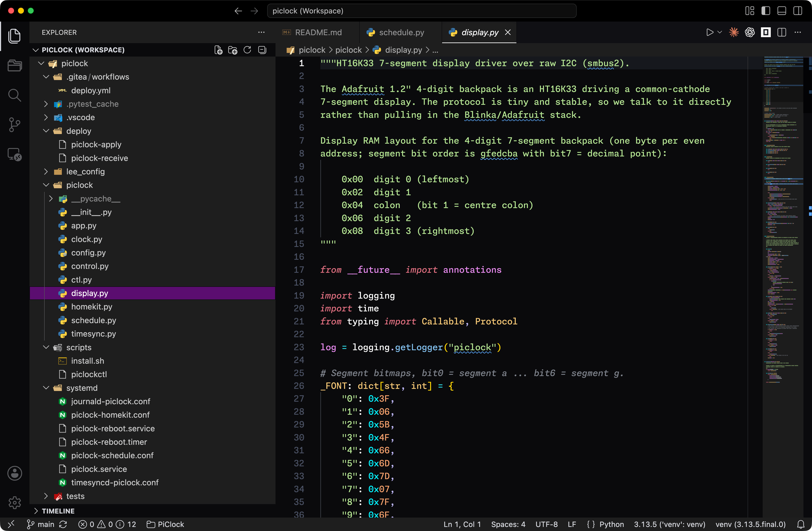The width and height of the screenshot is (812, 531).
Task: Go forward with the navigation arrow
Action: (x=255, y=11)
